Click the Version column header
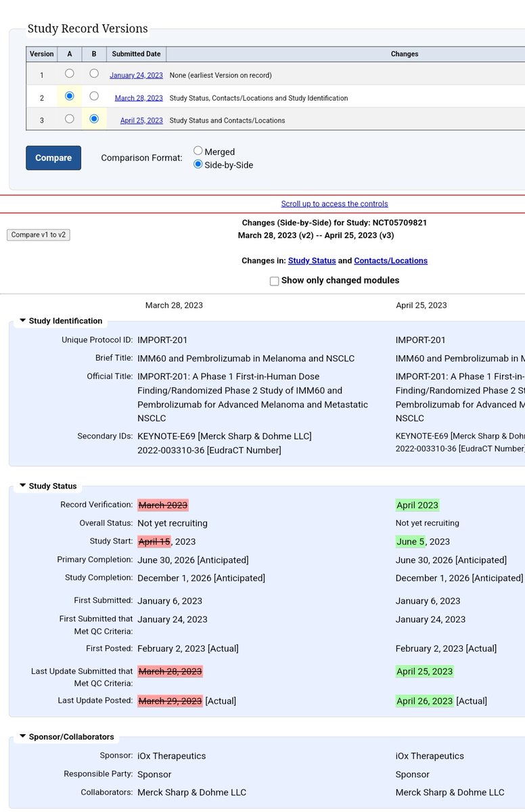Image resolution: width=525 pixels, height=812 pixels. click(41, 54)
